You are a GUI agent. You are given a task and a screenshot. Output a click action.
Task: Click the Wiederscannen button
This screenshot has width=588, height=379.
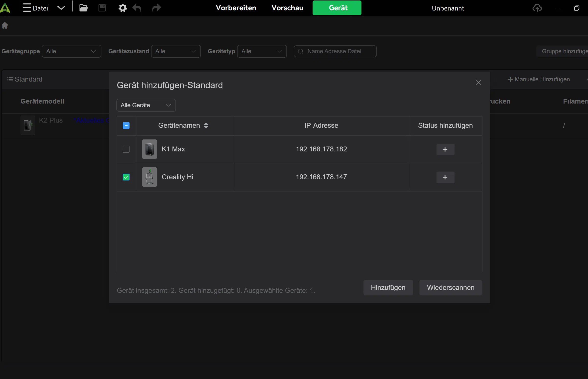pos(451,287)
